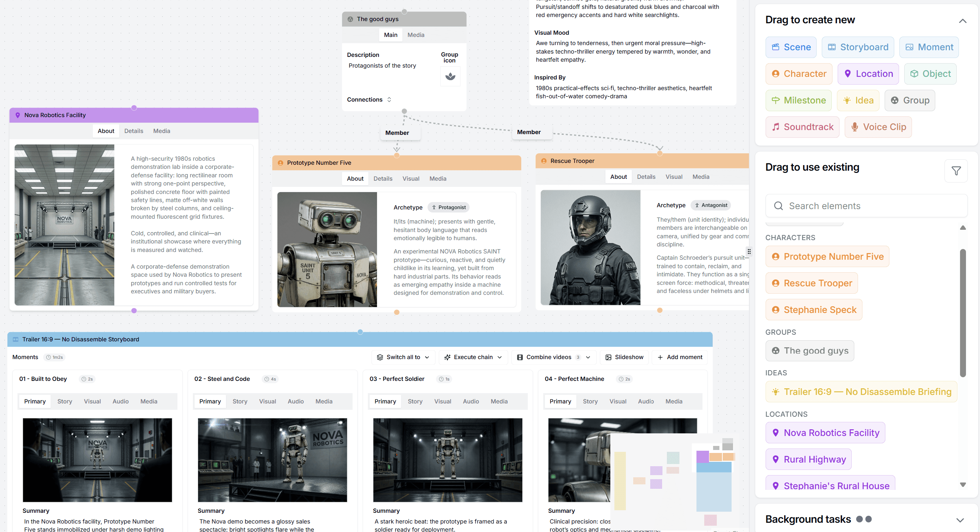
Task: Select the Group element chip
Action: pyautogui.click(x=910, y=100)
